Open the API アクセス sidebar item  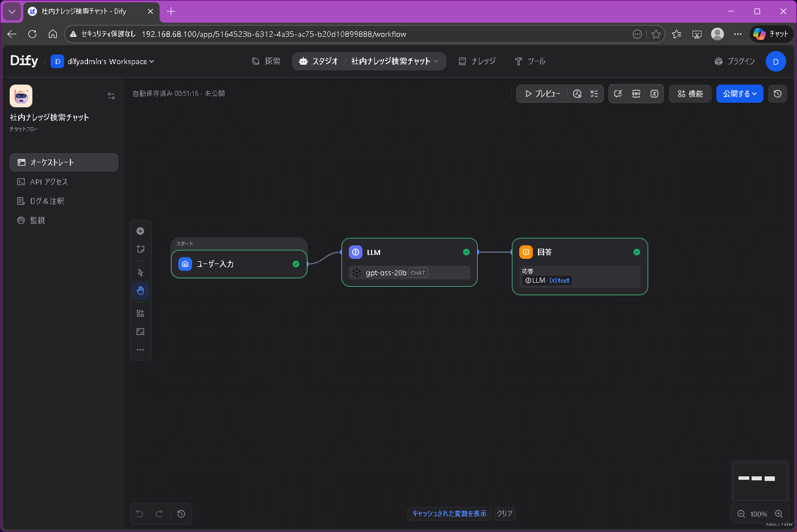tap(64, 182)
